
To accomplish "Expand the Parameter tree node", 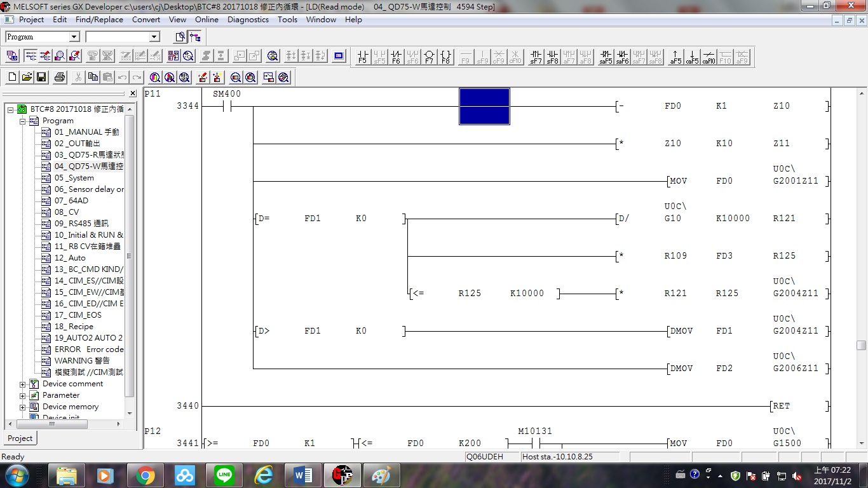I will pos(23,395).
